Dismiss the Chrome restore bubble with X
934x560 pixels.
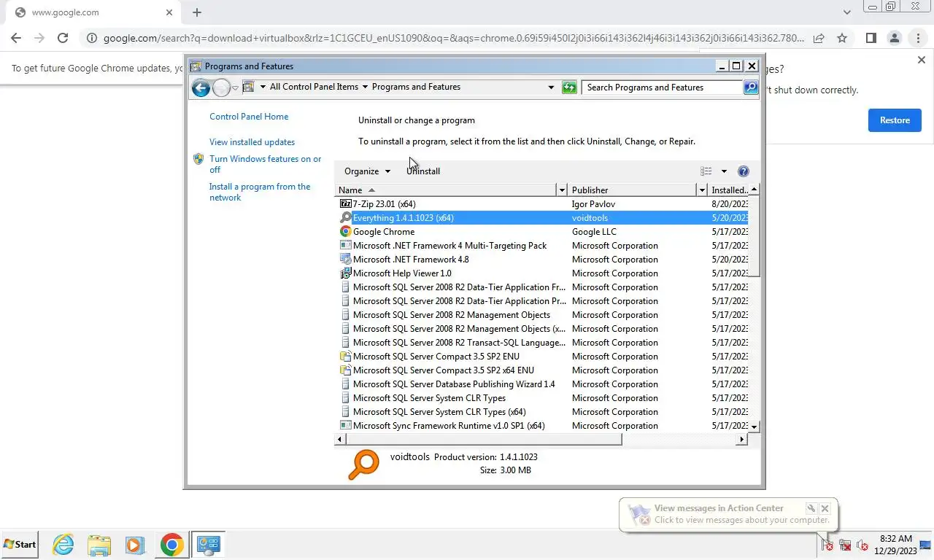pyautogui.click(x=921, y=60)
